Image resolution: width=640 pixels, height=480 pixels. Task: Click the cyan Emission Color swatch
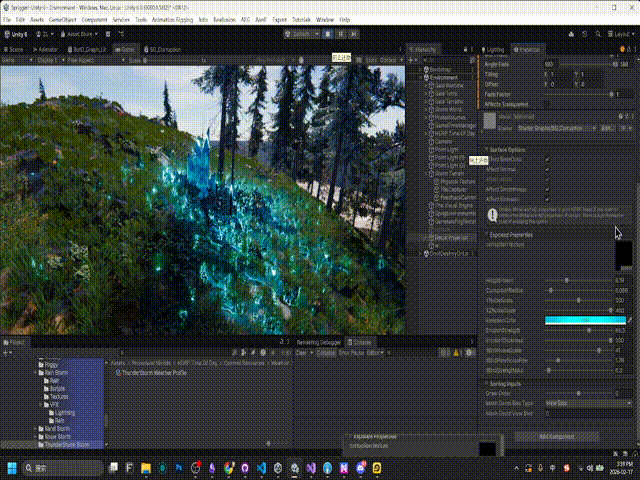pyautogui.click(x=585, y=319)
